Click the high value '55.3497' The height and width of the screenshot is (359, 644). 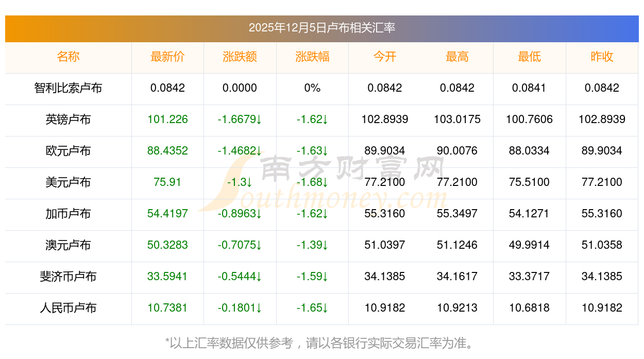[457, 214]
